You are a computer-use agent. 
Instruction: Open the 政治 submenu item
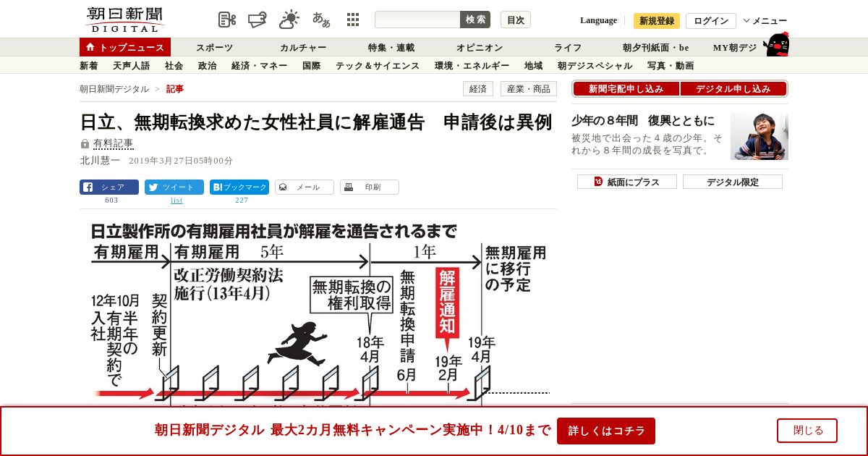tap(208, 66)
